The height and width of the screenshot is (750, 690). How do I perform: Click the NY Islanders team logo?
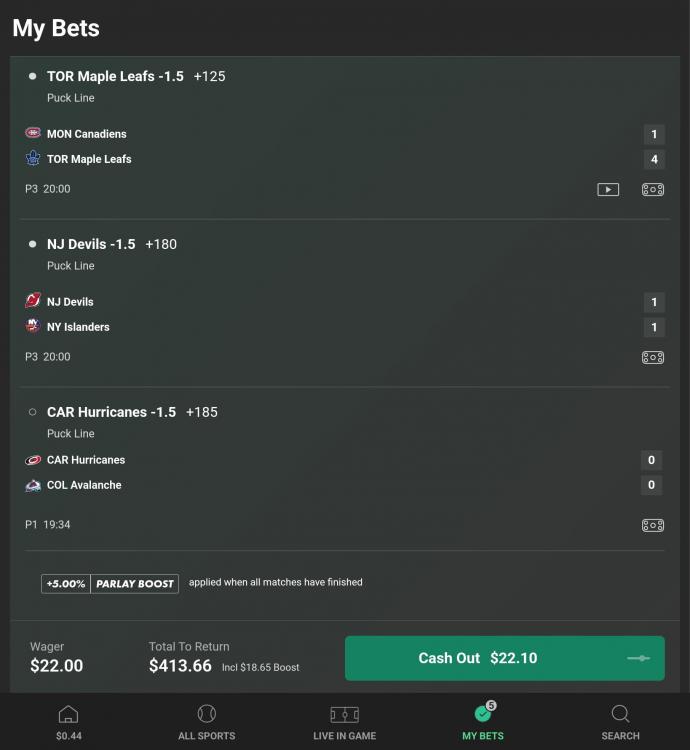click(33, 327)
